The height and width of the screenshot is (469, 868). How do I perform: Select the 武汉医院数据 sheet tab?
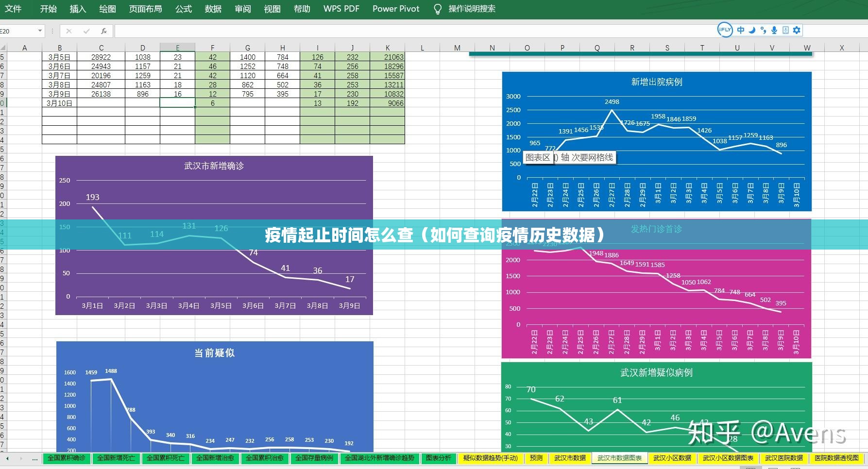click(783, 458)
